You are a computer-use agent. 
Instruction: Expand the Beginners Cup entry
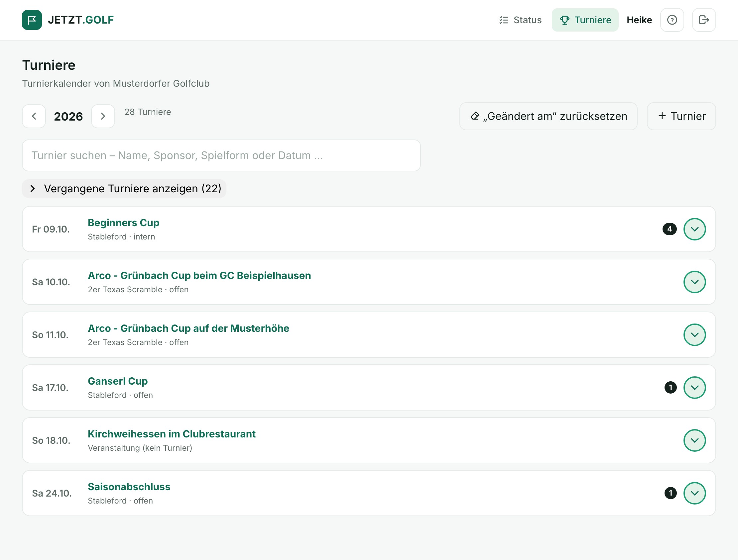[695, 229]
